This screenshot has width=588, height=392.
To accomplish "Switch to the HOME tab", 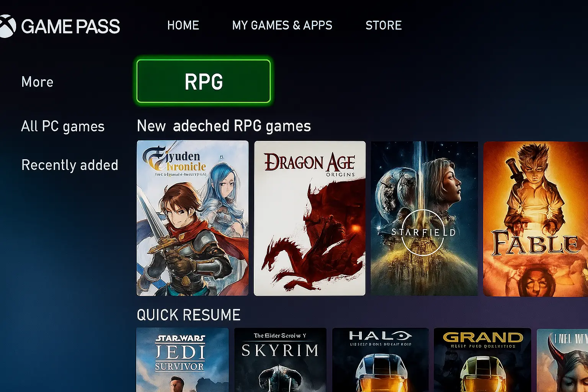I will (183, 25).
